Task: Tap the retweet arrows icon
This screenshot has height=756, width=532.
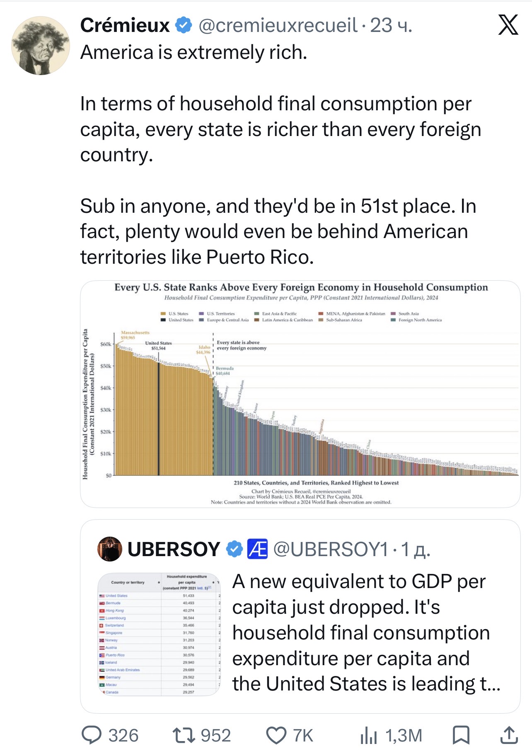Action: (184, 735)
